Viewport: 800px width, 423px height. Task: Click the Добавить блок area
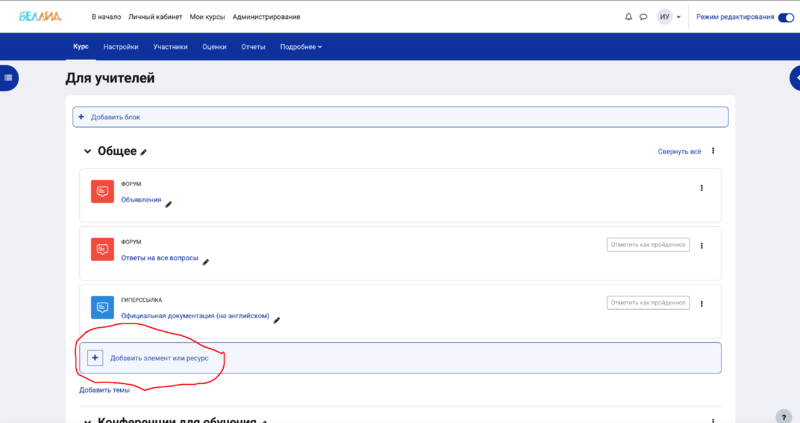point(115,117)
